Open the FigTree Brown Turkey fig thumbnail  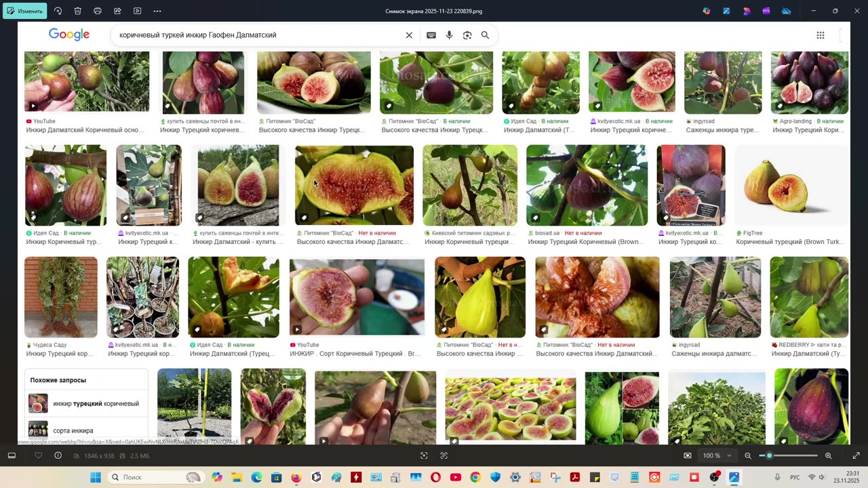791,185
